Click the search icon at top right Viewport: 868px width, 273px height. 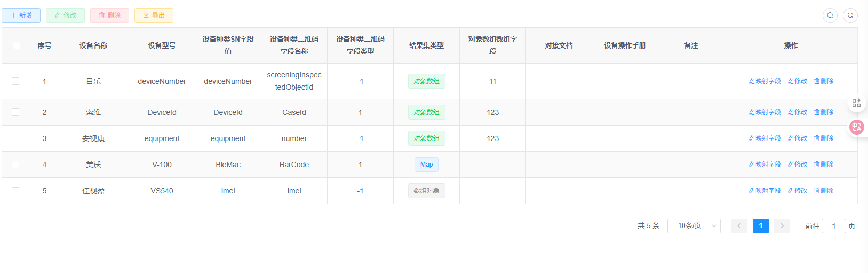point(830,15)
